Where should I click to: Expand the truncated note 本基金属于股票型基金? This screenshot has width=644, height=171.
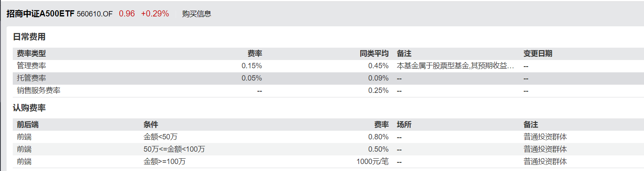456,66
